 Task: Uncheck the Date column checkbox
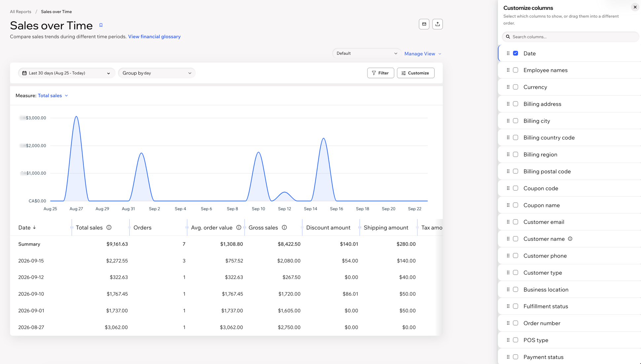[515, 53]
